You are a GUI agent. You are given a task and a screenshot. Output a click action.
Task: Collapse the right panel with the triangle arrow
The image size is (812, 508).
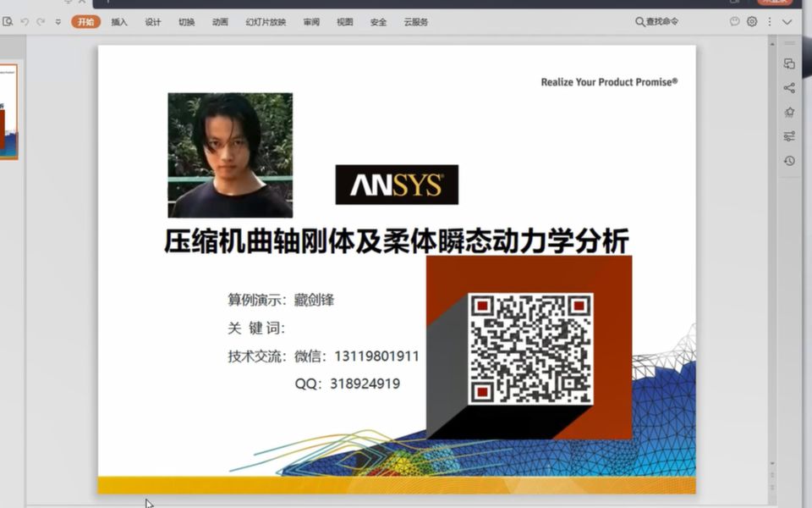click(773, 44)
